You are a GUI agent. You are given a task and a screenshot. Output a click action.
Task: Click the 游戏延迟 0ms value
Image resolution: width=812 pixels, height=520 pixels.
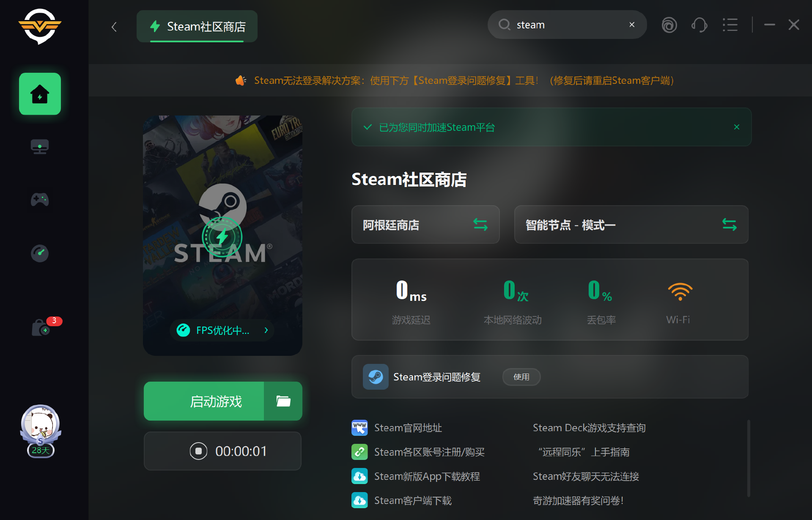(411, 291)
